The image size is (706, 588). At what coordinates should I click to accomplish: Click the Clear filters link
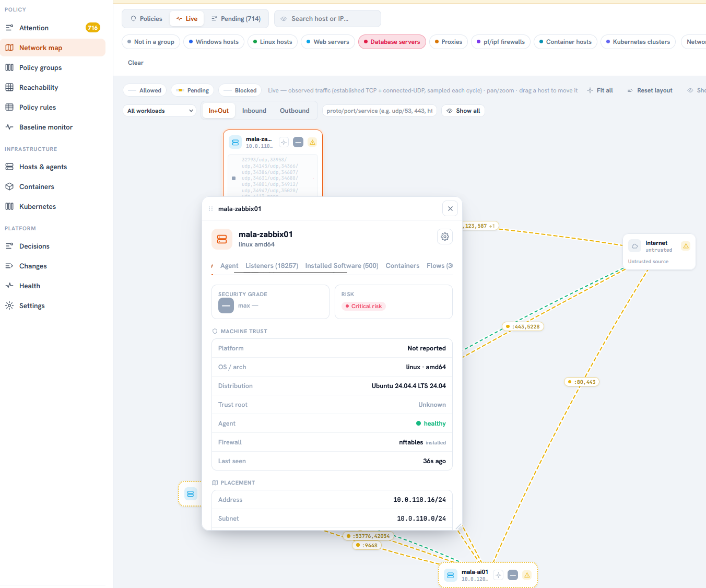(136, 63)
